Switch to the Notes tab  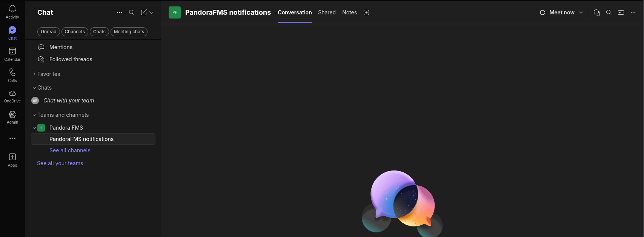pos(349,12)
